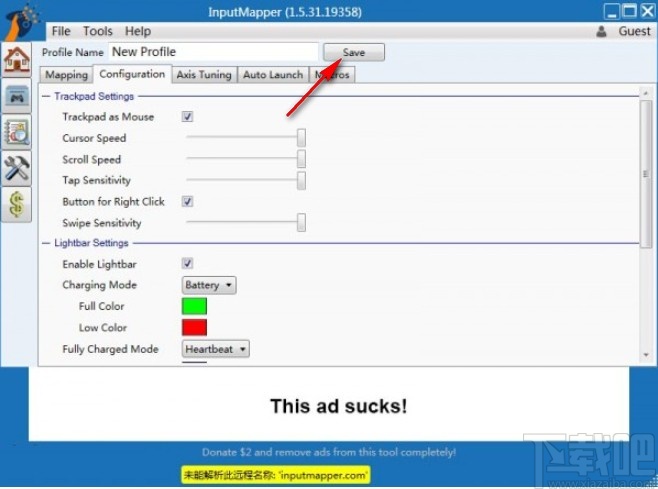Select the Configuration tab

[132, 74]
